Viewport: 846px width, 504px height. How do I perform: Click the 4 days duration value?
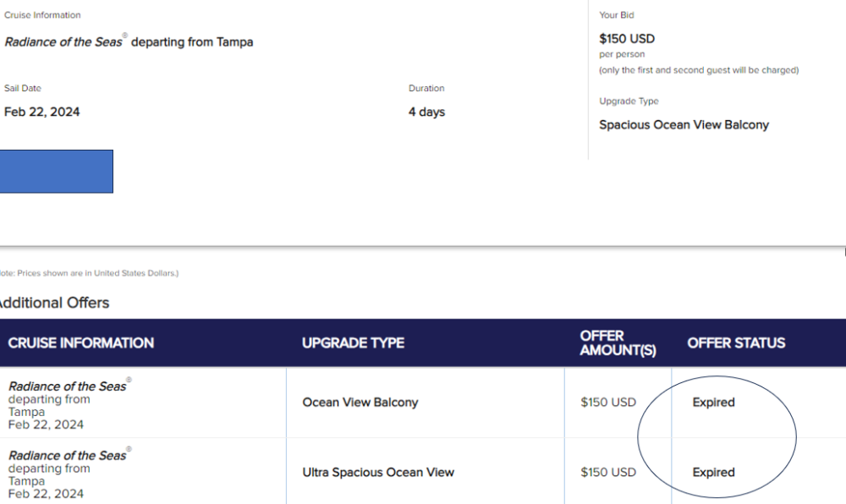coord(426,112)
